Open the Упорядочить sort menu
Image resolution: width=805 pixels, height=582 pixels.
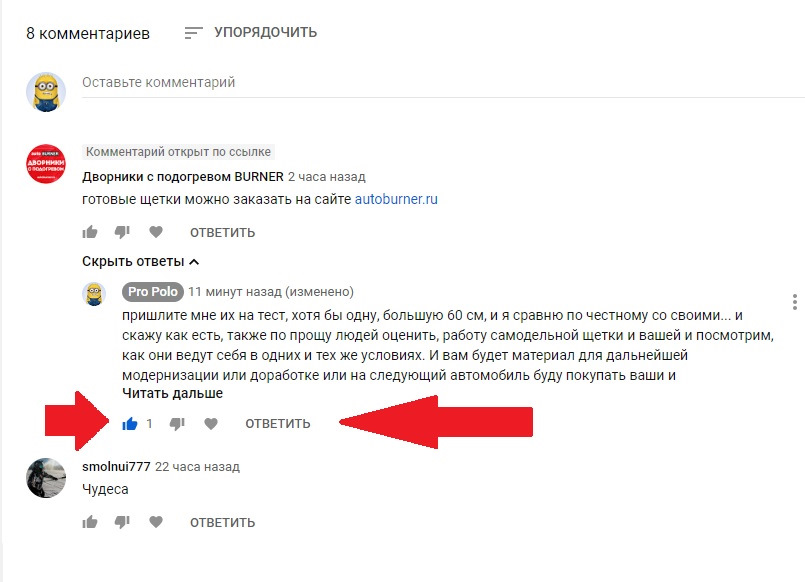(251, 33)
